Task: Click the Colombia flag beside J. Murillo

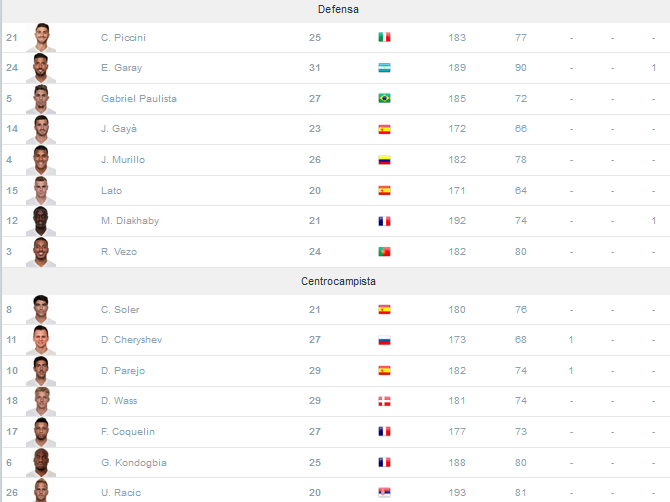Action: coord(384,160)
